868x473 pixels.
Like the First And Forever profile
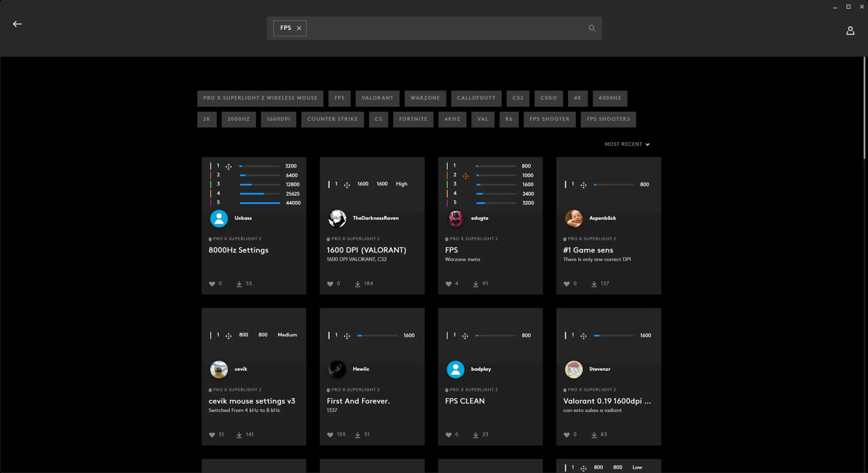click(x=330, y=435)
